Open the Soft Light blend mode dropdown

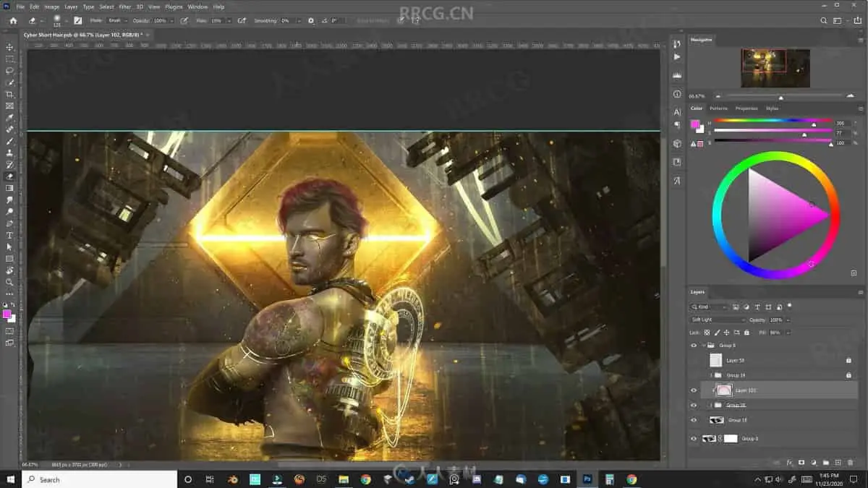coord(718,320)
